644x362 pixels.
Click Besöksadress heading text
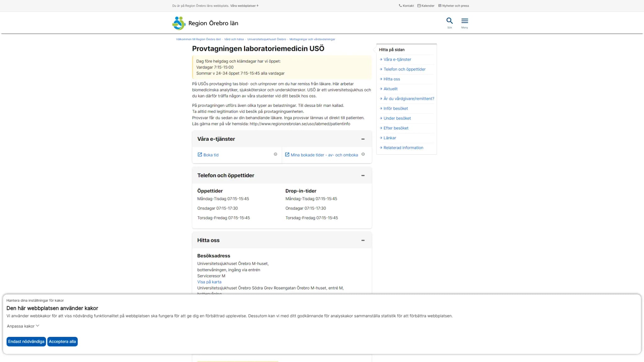coord(214,256)
